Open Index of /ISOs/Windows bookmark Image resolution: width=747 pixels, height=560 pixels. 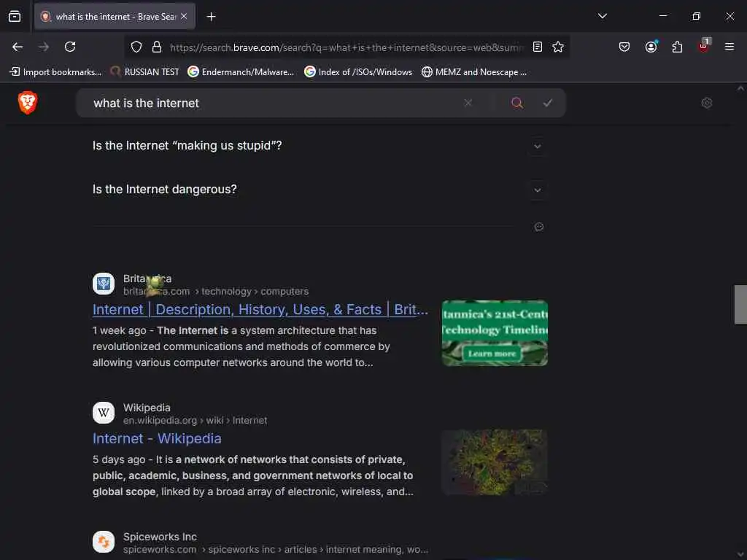(x=358, y=72)
